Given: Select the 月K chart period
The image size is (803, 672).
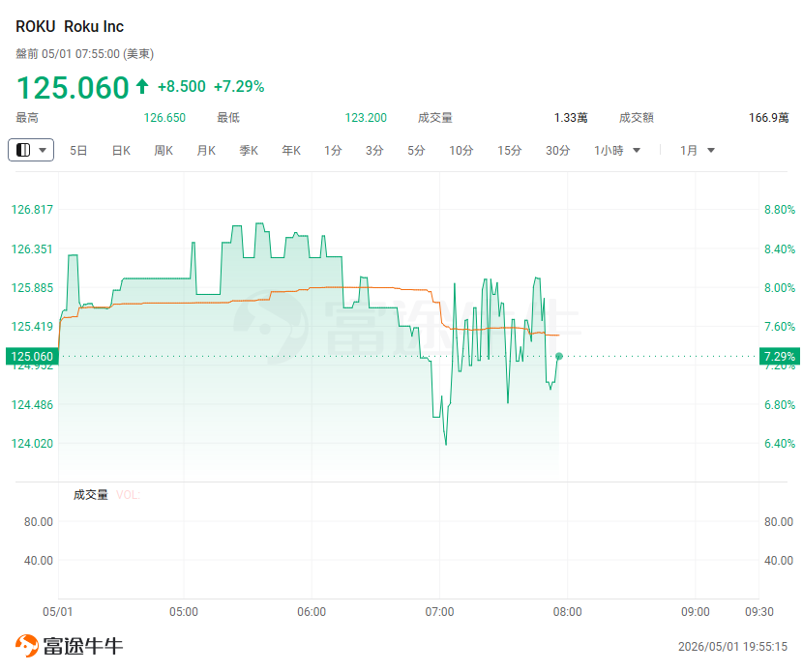Looking at the screenshot, I should tap(206, 151).
